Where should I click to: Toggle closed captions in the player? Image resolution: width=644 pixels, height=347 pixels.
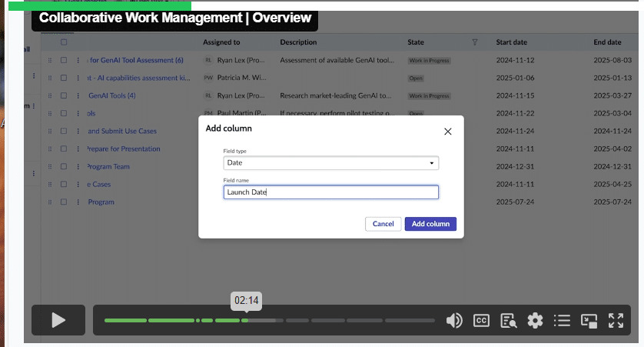click(x=481, y=321)
